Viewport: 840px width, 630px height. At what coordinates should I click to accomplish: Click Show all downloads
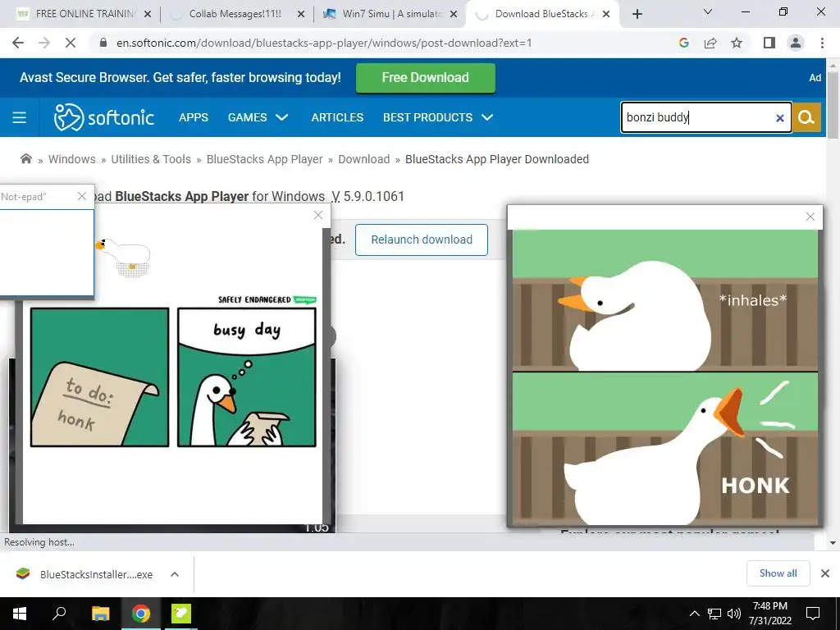(x=778, y=573)
